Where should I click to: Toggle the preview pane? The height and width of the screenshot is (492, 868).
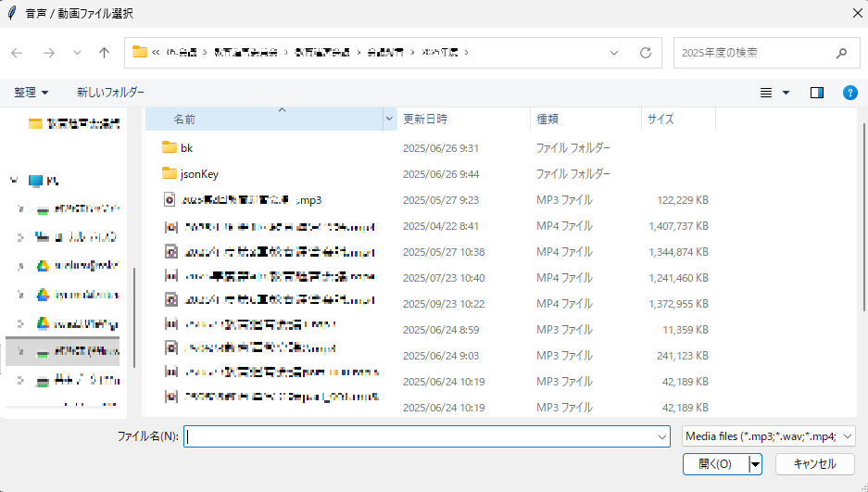[816, 93]
